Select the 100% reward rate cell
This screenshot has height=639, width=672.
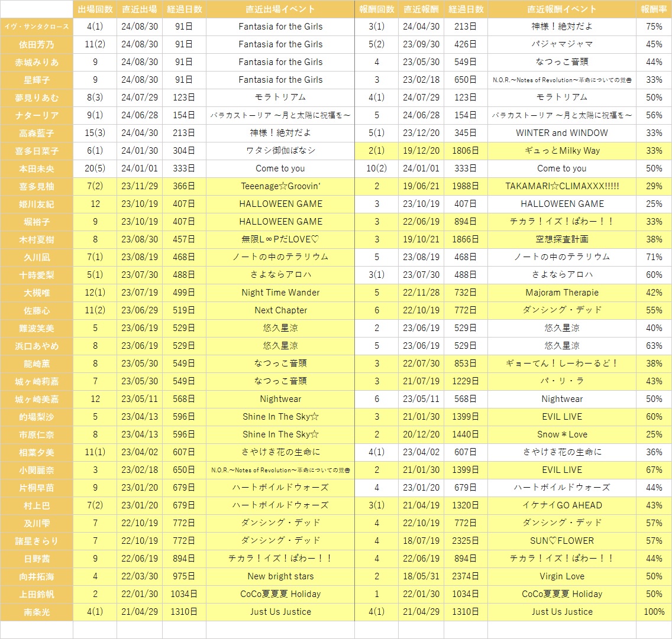pos(654,612)
